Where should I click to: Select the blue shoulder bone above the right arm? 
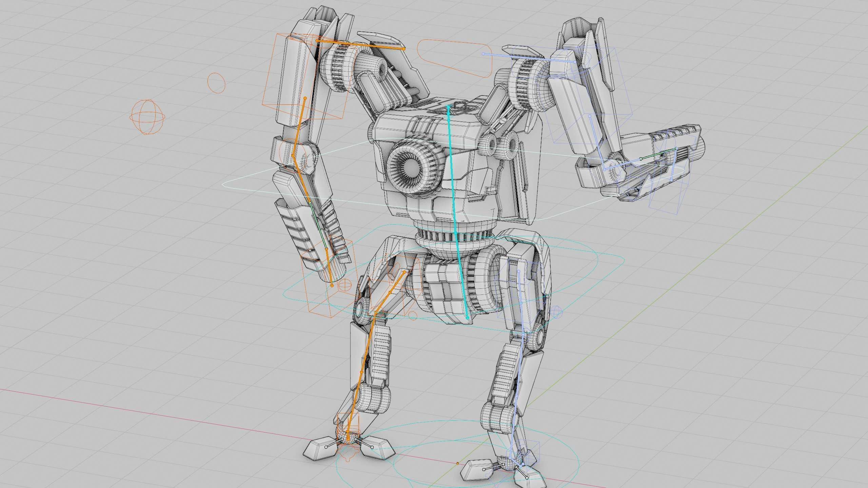tap(529, 58)
